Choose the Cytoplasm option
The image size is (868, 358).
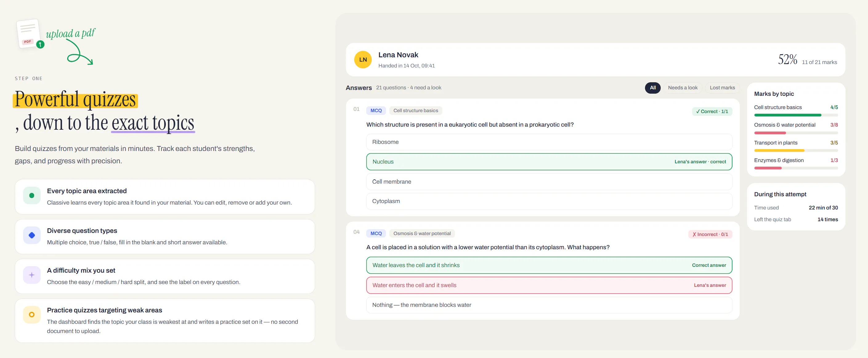point(549,201)
